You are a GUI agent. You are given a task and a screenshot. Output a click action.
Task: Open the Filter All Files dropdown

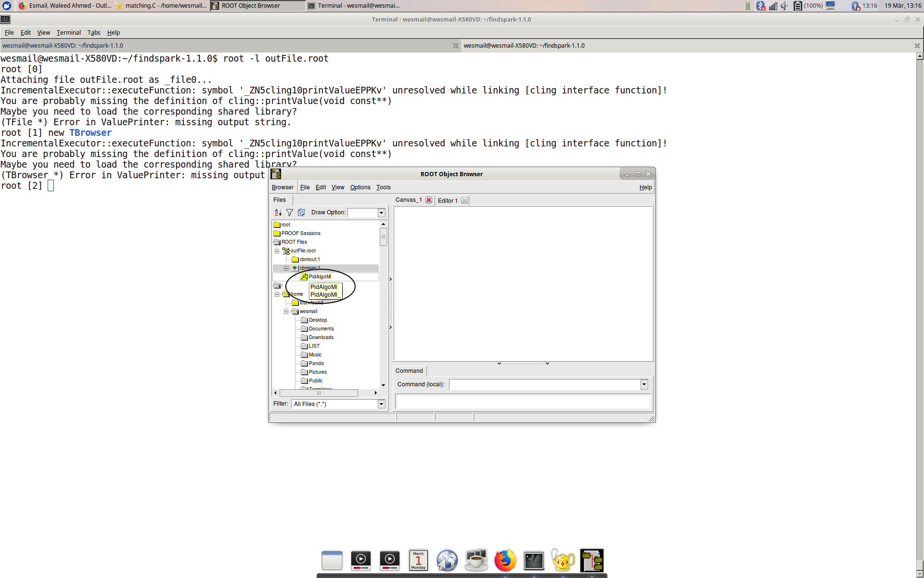[381, 404]
